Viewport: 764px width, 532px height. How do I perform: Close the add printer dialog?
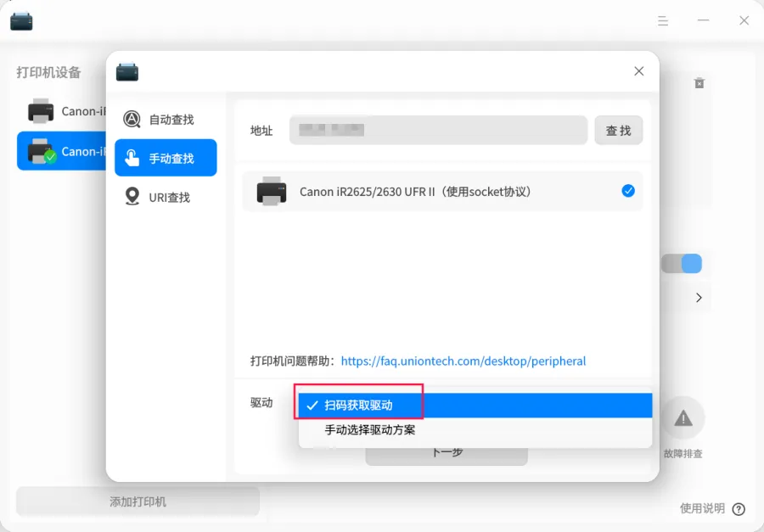pos(638,71)
